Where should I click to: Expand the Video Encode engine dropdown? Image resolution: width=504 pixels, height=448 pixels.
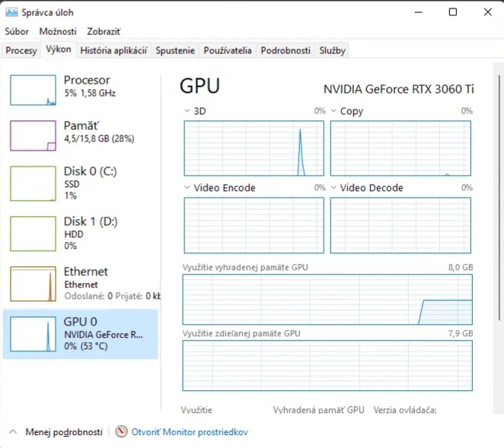coord(188,188)
